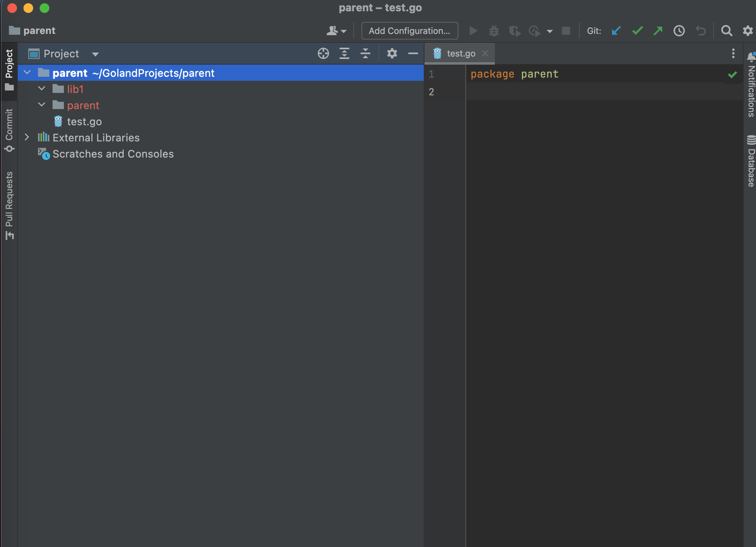Open Commit tool window sidebar tab
This screenshot has height=547, width=756.
pyautogui.click(x=9, y=130)
